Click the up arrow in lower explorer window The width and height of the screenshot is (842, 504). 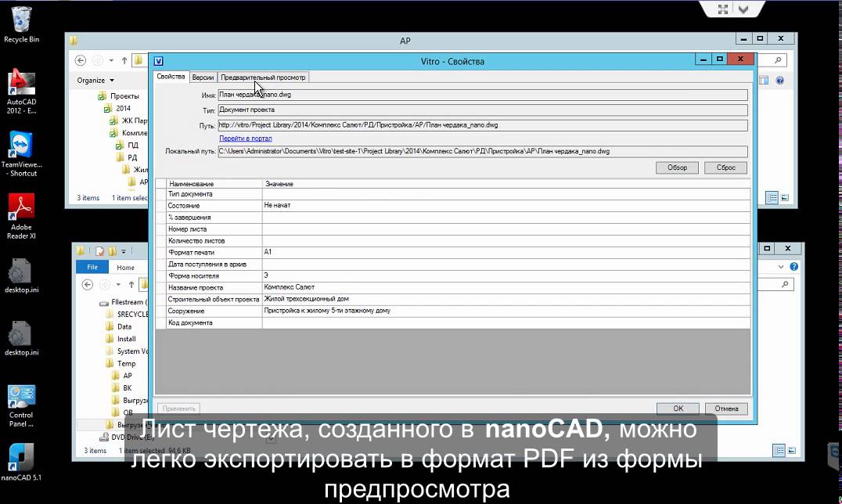pyautogui.click(x=131, y=284)
